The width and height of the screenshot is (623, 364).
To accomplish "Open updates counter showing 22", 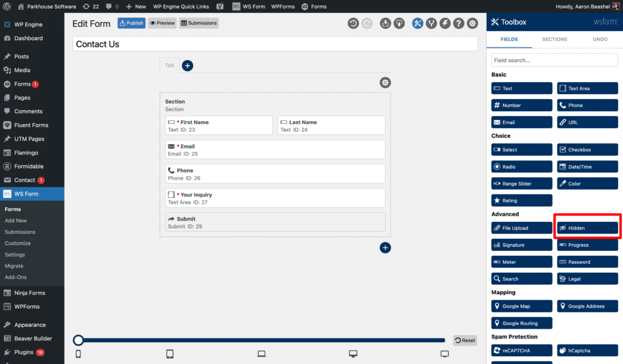I will point(91,6).
